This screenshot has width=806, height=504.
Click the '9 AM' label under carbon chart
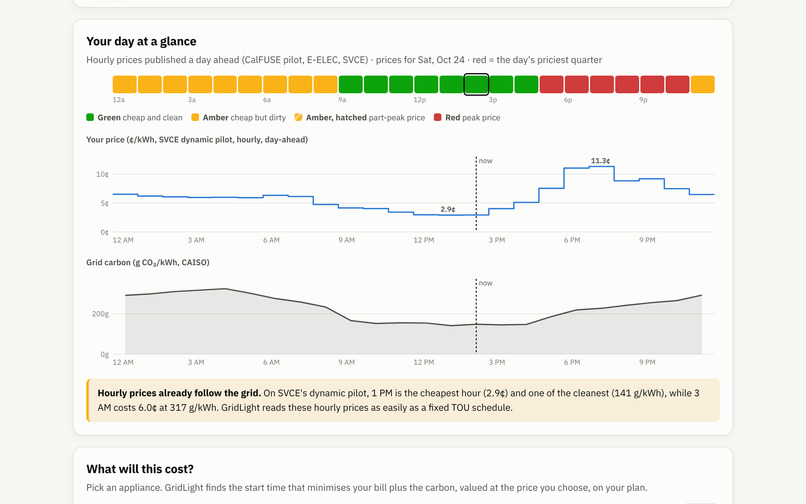click(346, 363)
